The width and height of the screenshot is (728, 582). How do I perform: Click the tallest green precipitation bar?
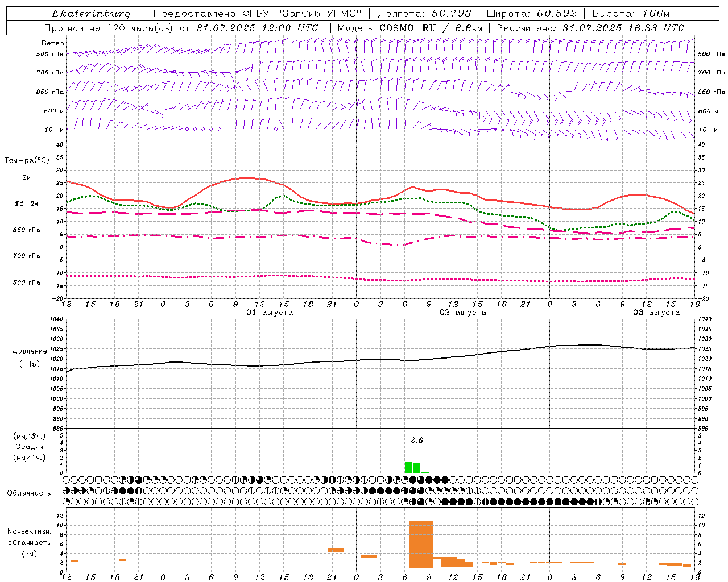pos(408,467)
